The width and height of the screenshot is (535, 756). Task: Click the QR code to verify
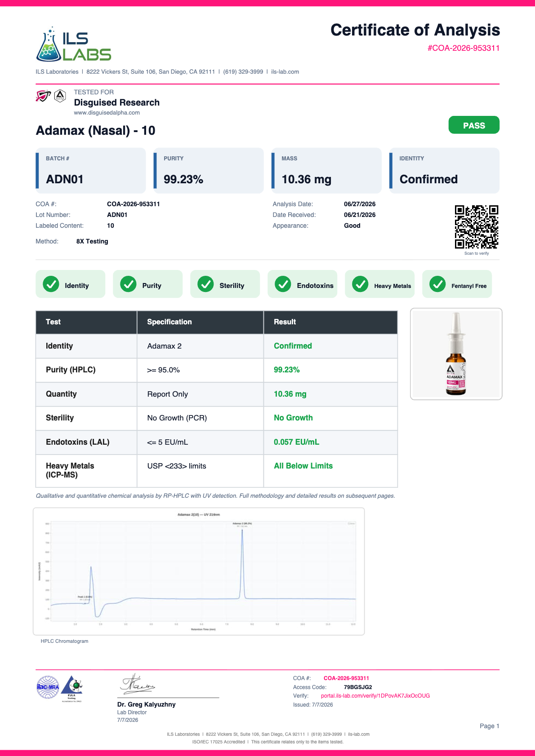click(x=477, y=227)
